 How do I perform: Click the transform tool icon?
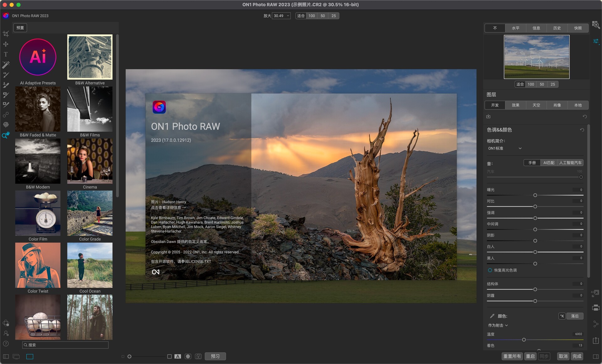[6, 44]
